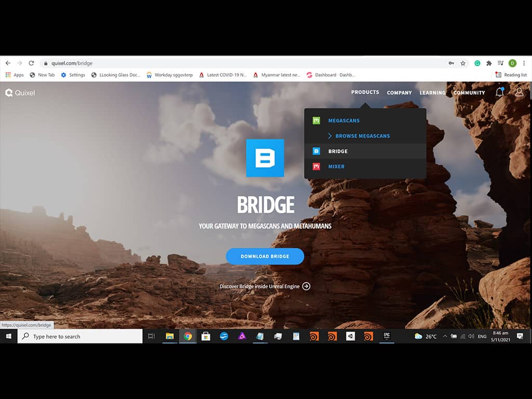Follow Discover Bridge inside Unreal Engine link

tap(260, 286)
